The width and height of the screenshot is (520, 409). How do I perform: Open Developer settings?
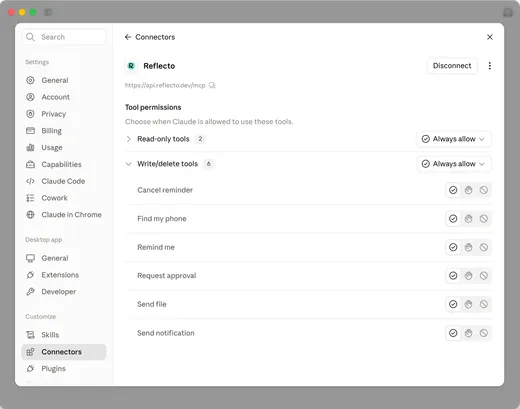64,292
